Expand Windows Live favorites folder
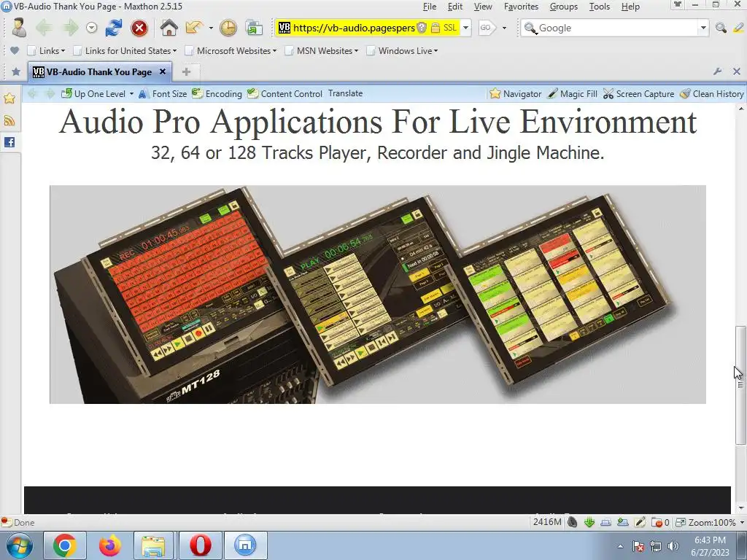The height and width of the screenshot is (560, 747). pos(403,50)
